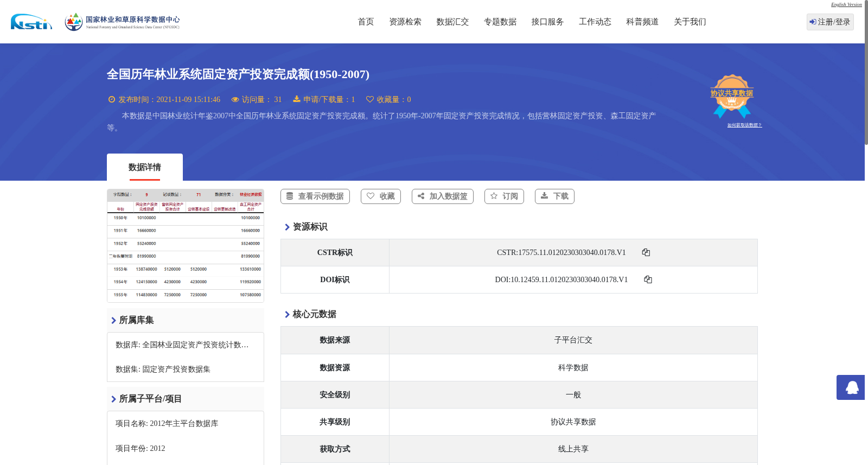Screen dimensions: 868x465
Task: Collapse the 所属子平台/项目 section chevron
Action: [113, 399]
